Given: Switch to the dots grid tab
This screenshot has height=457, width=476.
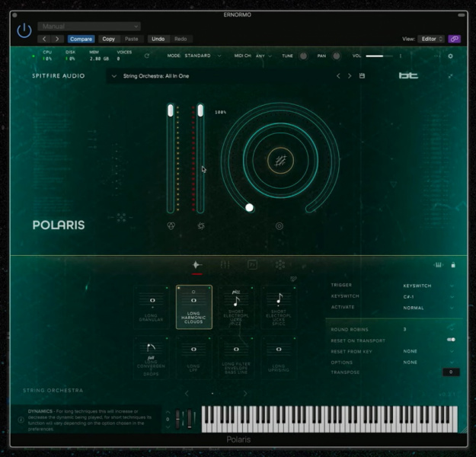Looking at the screenshot, I should (280, 265).
